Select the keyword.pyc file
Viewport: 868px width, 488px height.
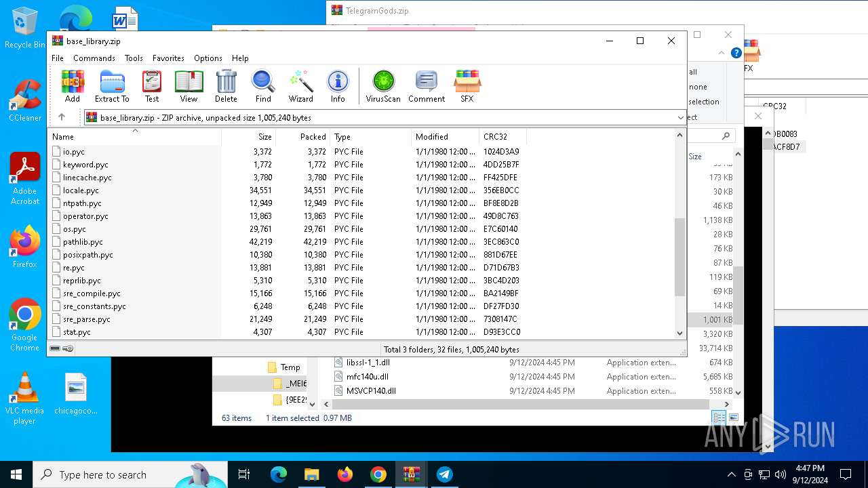point(85,165)
